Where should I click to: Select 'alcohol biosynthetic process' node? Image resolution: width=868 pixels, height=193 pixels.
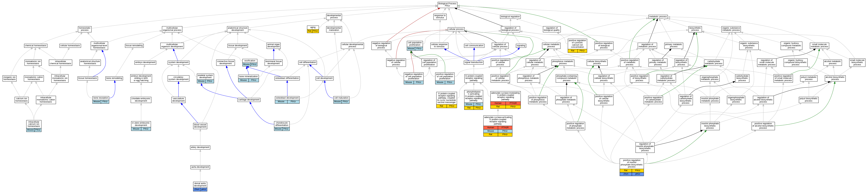(835, 78)
